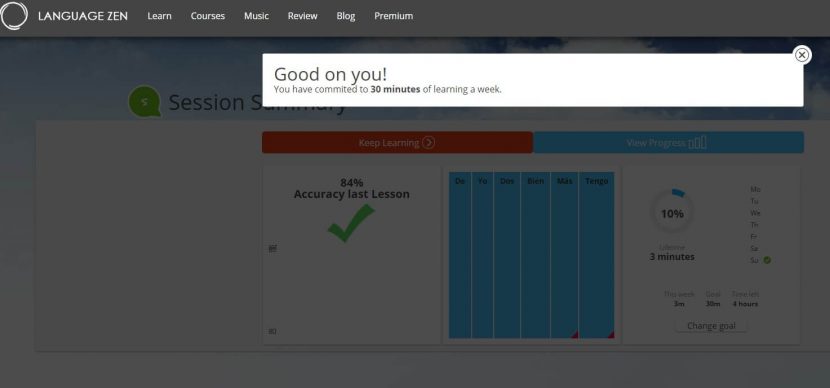The image size is (830, 388).
Task: Click the bar chart icon in View Progress
Action: tap(697, 142)
